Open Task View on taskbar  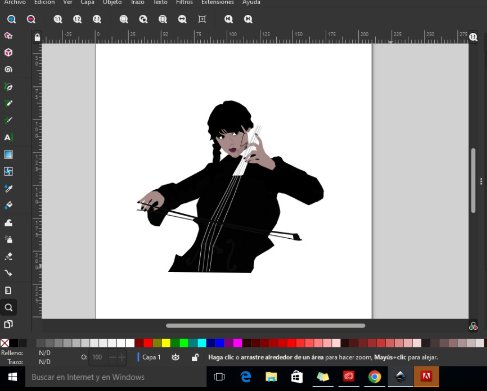point(219,377)
